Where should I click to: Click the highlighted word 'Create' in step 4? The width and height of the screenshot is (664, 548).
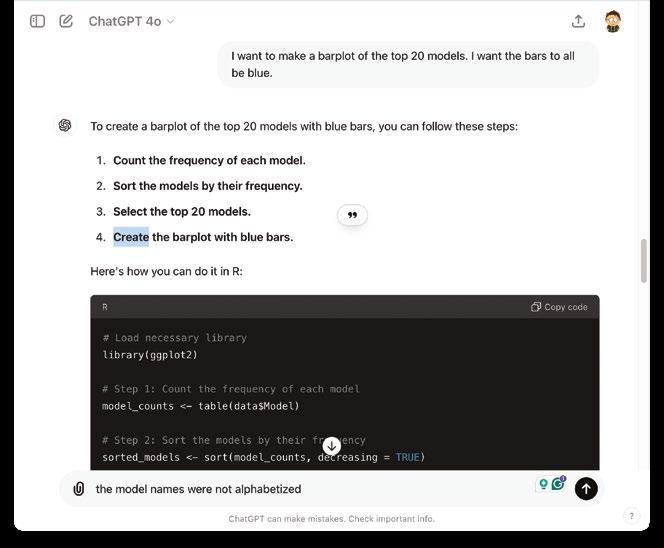pos(131,237)
